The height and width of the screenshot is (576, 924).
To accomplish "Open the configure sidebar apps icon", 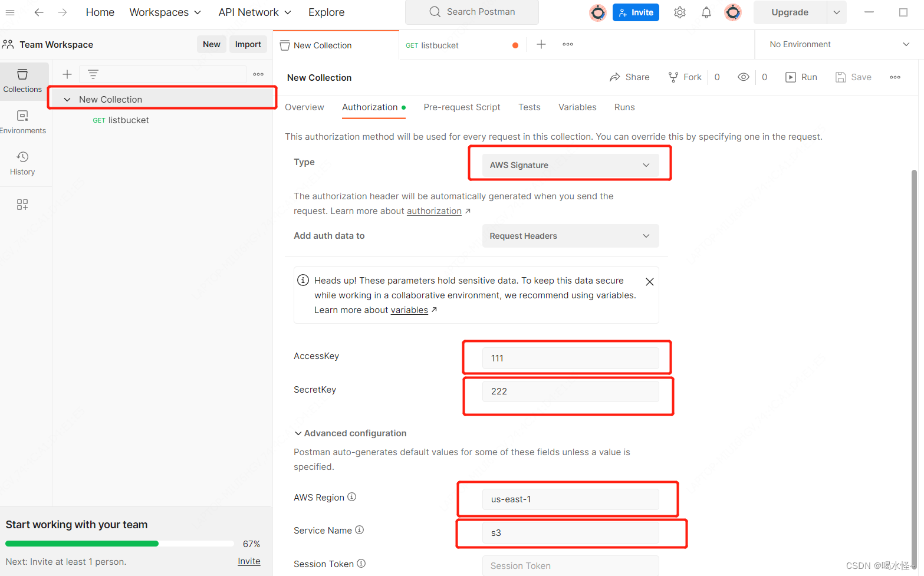I will pyautogui.click(x=22, y=205).
